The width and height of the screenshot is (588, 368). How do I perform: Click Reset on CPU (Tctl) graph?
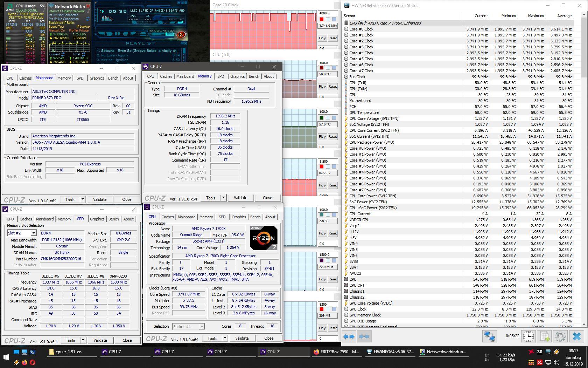pos(332,87)
